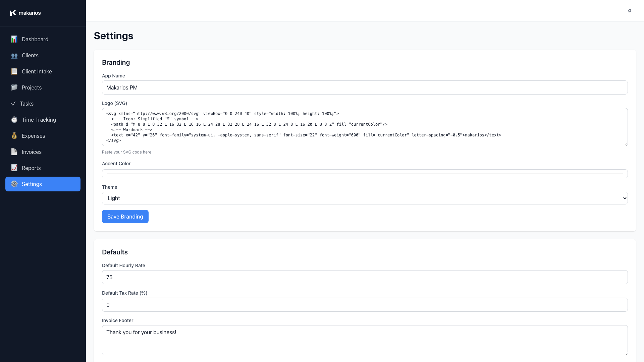Click the Paste your SVG code here hint
Viewport: 644px width, 362px height.
click(126, 152)
